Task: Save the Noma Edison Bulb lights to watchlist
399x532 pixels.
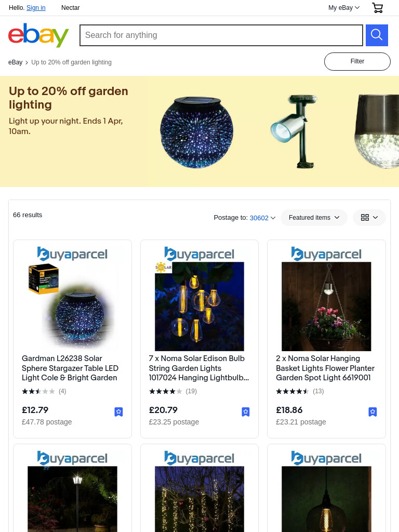Action: tap(246, 412)
